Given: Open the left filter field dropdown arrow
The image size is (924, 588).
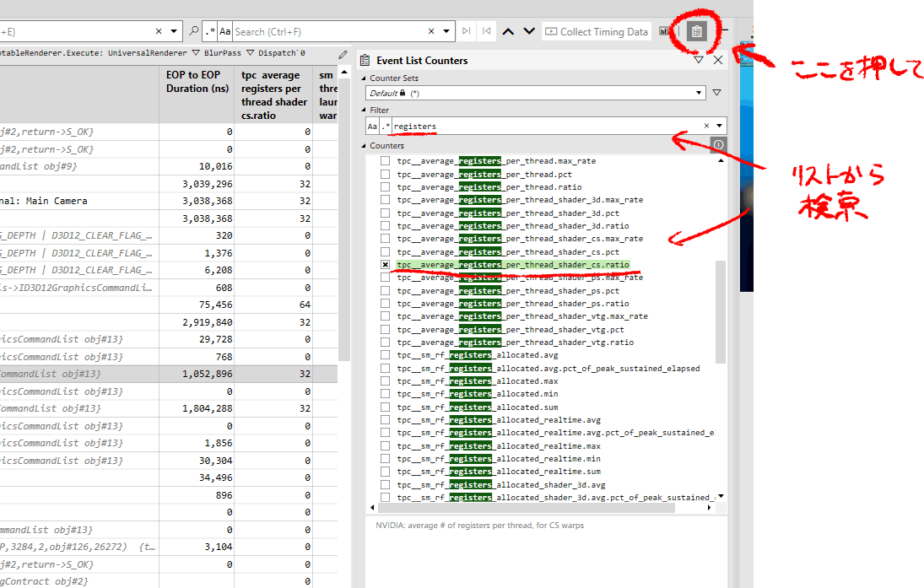Looking at the screenshot, I should pos(174,32).
